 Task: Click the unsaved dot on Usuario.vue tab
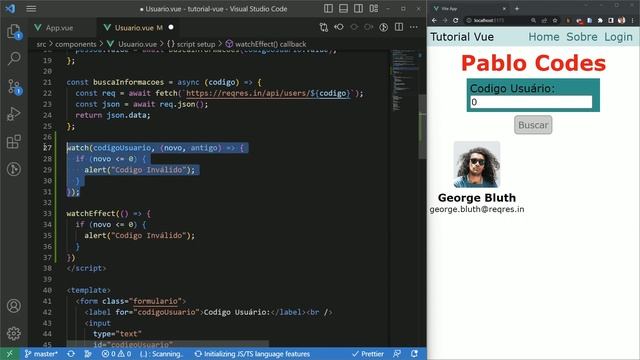(171, 27)
